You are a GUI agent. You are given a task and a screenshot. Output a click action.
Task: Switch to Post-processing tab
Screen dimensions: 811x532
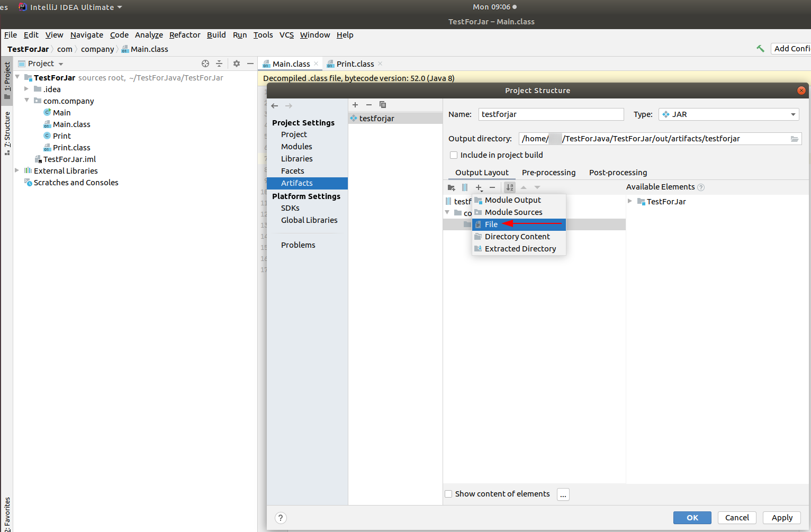click(618, 173)
